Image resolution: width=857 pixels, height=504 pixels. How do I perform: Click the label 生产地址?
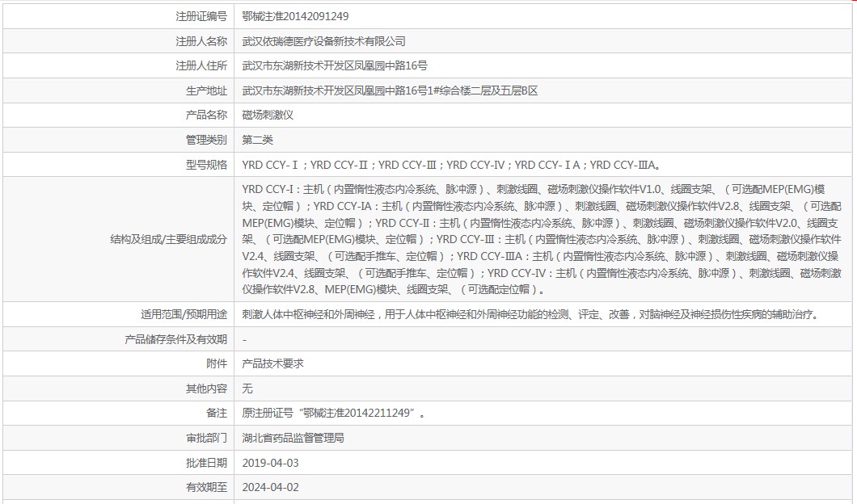click(x=206, y=90)
